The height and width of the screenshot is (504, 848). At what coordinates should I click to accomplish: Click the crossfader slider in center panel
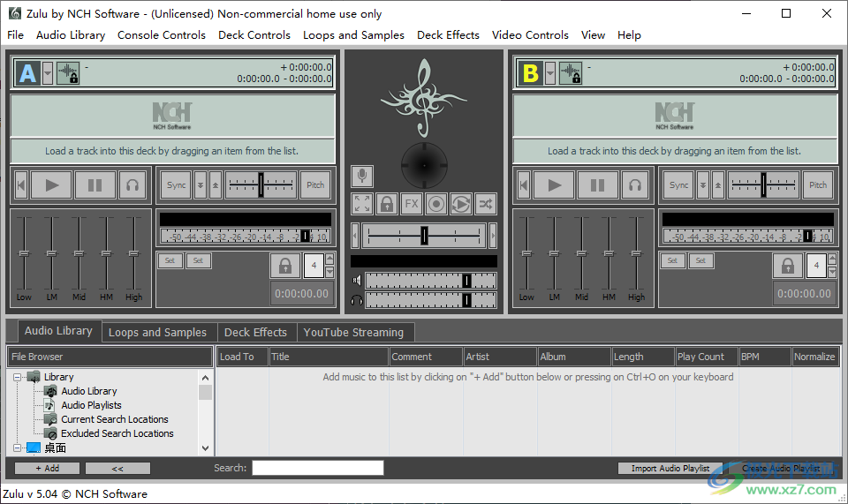(424, 235)
